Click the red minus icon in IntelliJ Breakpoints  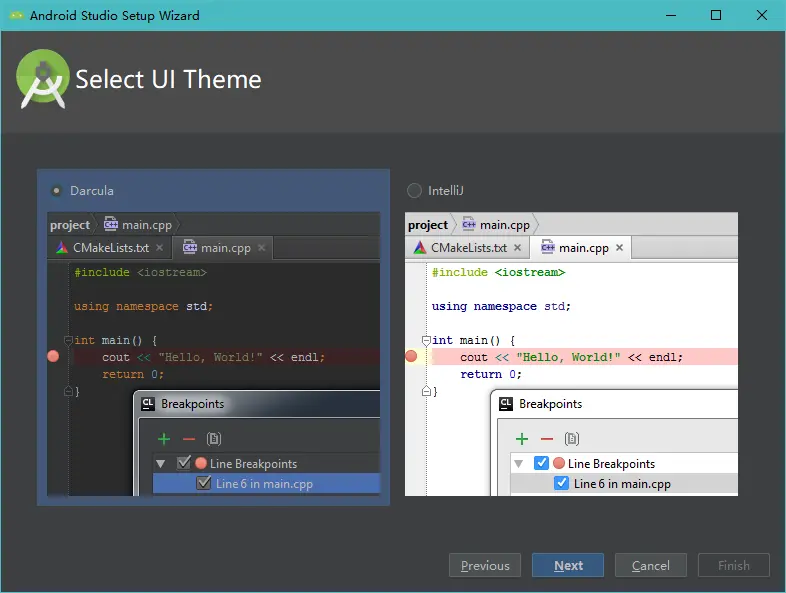547,440
